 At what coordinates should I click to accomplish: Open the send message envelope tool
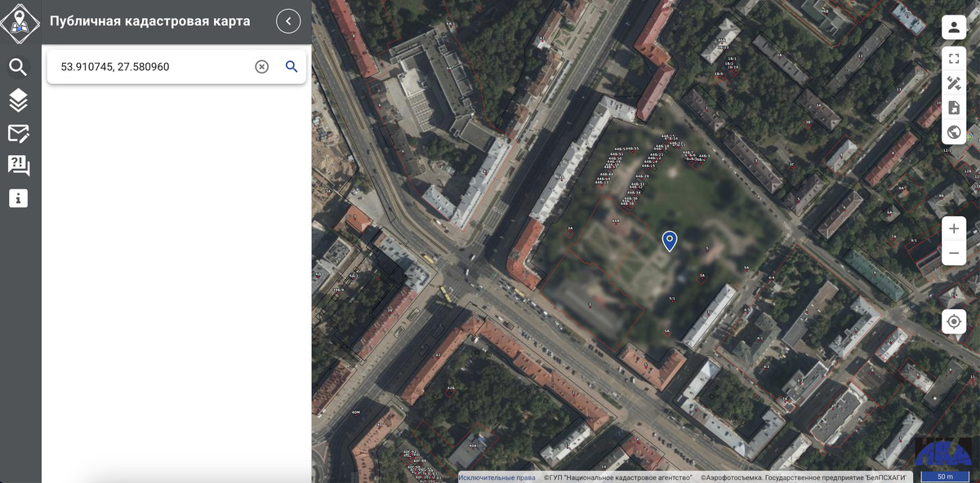click(18, 133)
